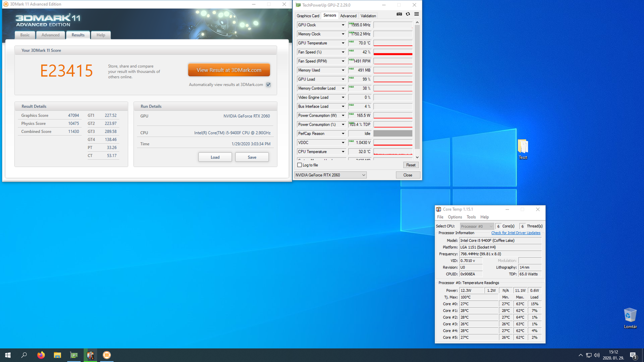The image size is (644, 362).
Task: Show hidden system tray icons
Action: click(x=581, y=355)
